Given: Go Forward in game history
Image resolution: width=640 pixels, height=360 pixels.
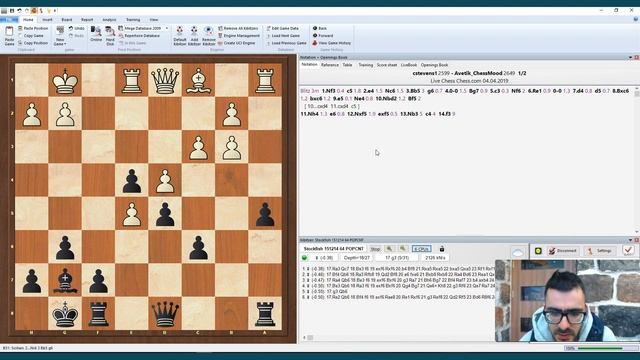Looking at the screenshot, I should click(323, 36).
